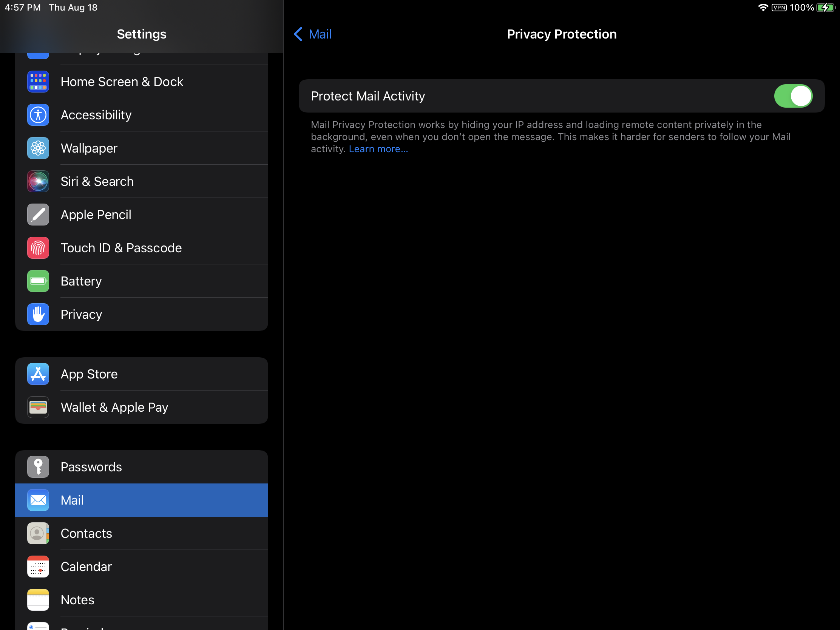Open Touch ID & Passcode fingerprint icon
This screenshot has height=630, width=840.
[x=38, y=248]
